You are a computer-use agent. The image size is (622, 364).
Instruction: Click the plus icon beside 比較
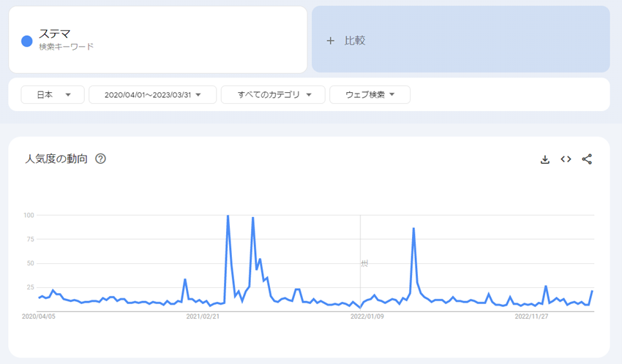pyautogui.click(x=330, y=41)
